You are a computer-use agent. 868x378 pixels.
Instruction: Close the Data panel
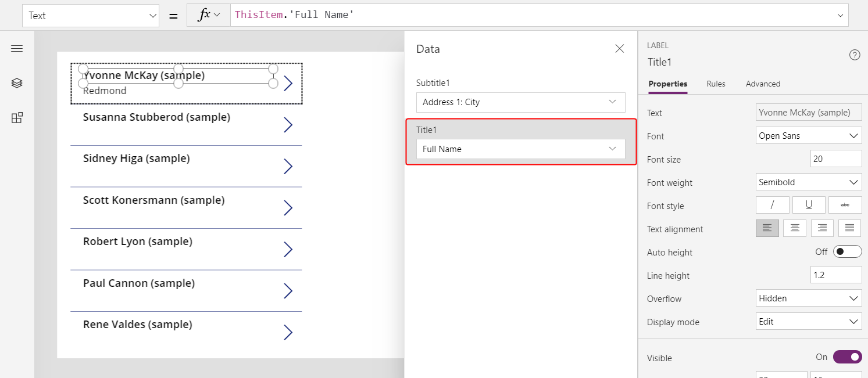click(x=620, y=49)
